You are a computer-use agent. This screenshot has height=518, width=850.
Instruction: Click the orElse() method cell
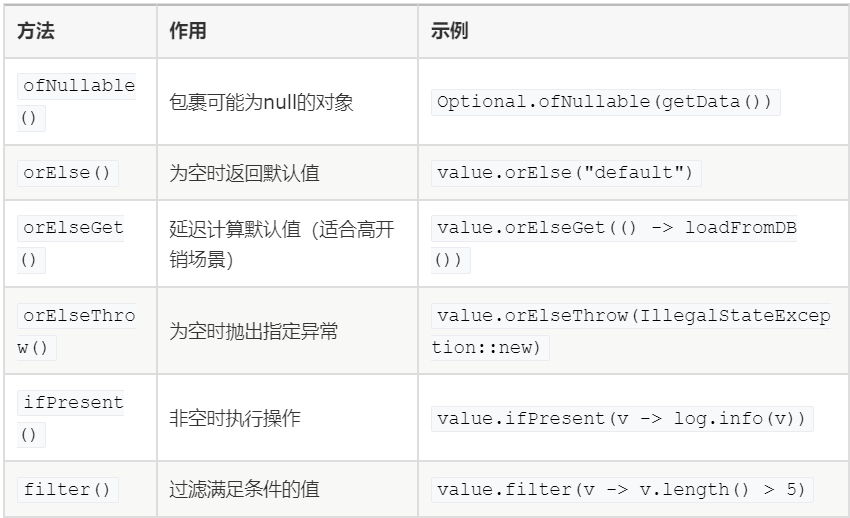68,173
